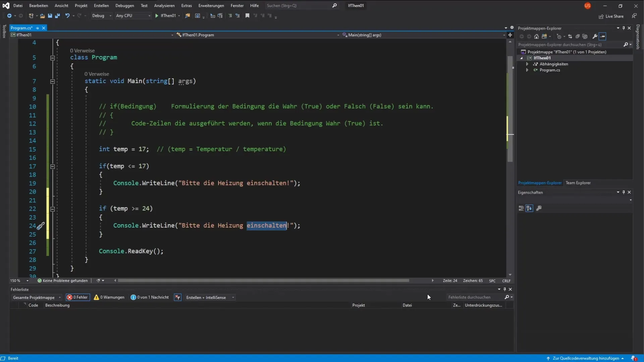Open the Debug configuration dropdown
The width and height of the screenshot is (644, 362).
(102, 16)
